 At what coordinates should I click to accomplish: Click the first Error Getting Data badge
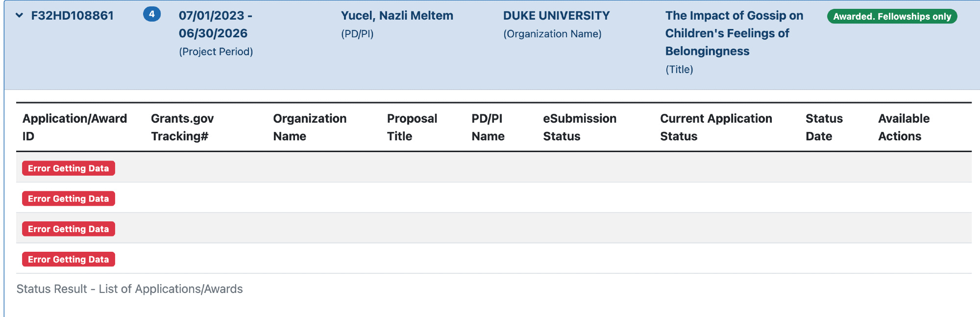coord(69,168)
